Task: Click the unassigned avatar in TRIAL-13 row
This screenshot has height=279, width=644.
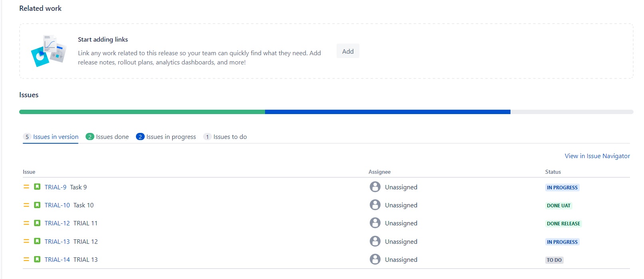Action: click(x=375, y=241)
